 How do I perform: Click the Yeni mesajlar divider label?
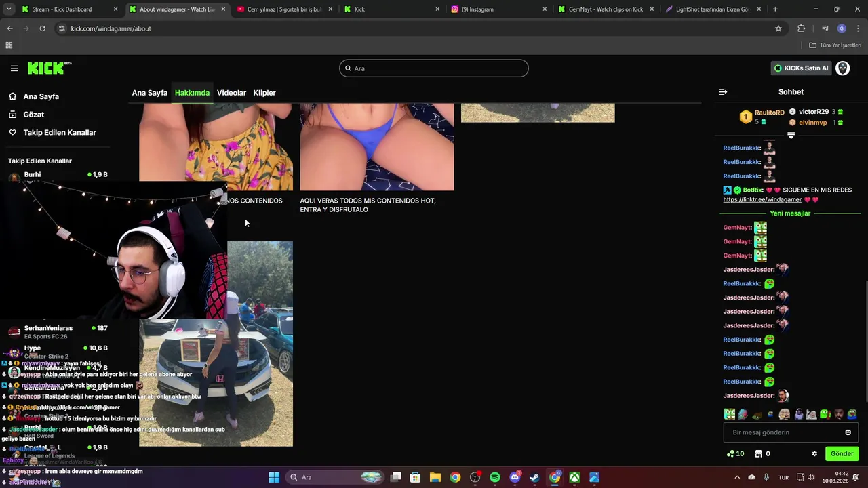tap(790, 213)
